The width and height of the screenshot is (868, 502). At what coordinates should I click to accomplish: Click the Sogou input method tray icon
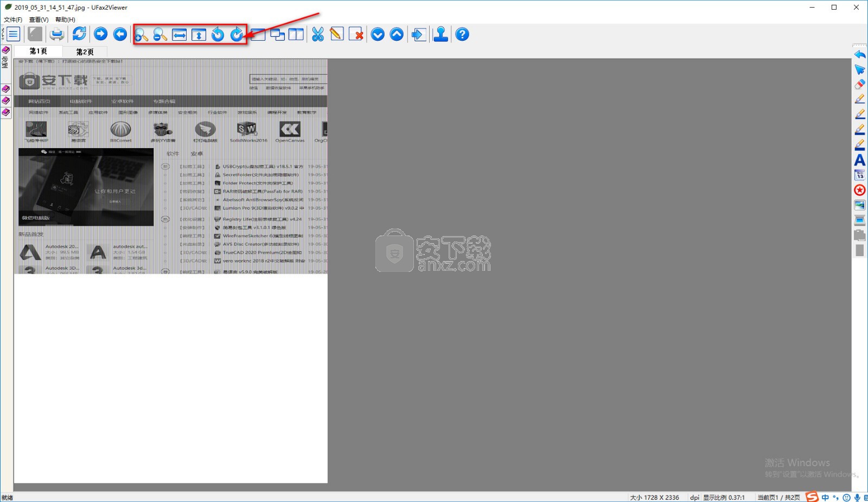click(812, 497)
